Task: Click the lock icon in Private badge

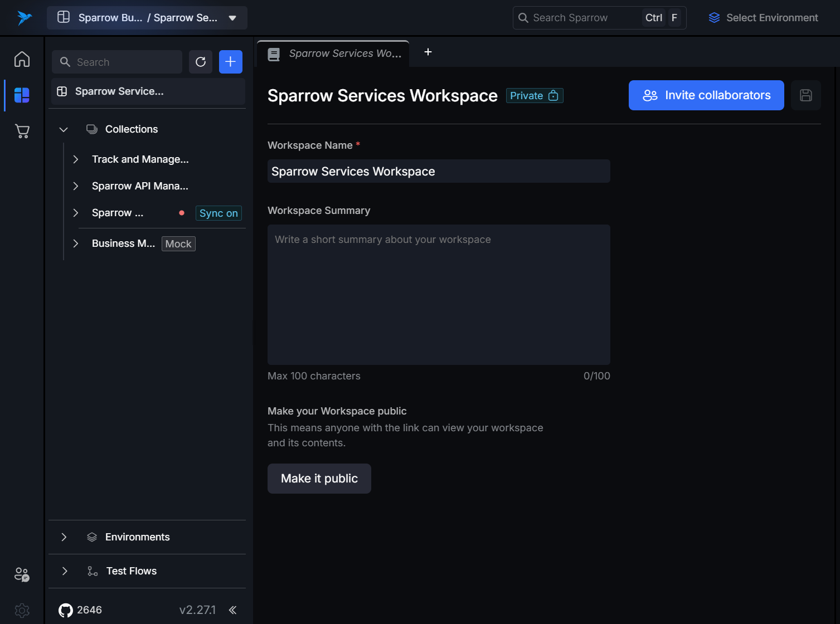Action: (x=553, y=95)
